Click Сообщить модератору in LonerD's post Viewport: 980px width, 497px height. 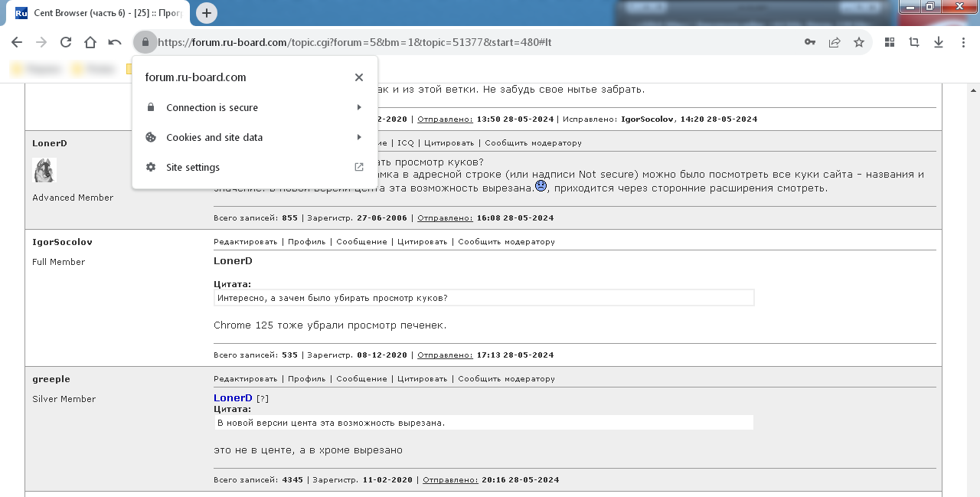click(533, 142)
